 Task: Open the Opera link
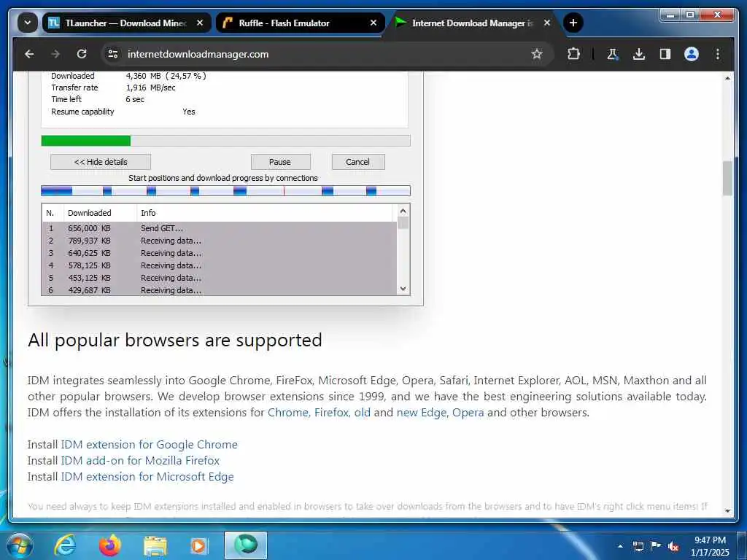468,413
